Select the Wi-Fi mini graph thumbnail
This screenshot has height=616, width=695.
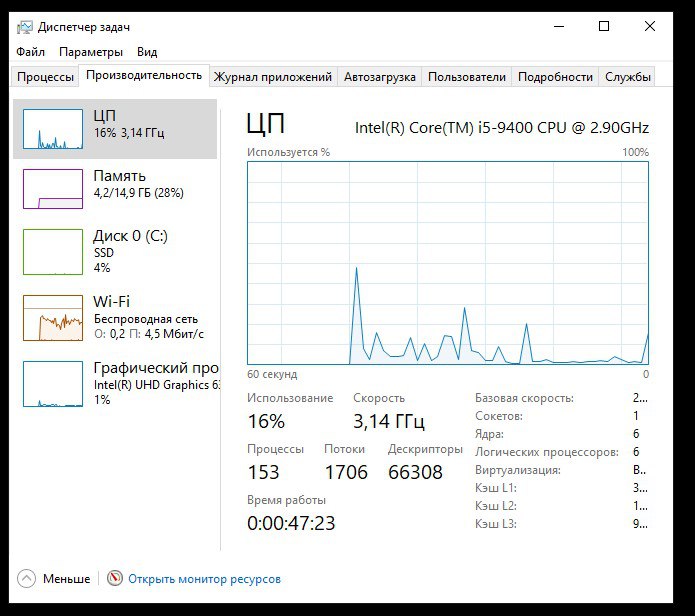pos(53,318)
